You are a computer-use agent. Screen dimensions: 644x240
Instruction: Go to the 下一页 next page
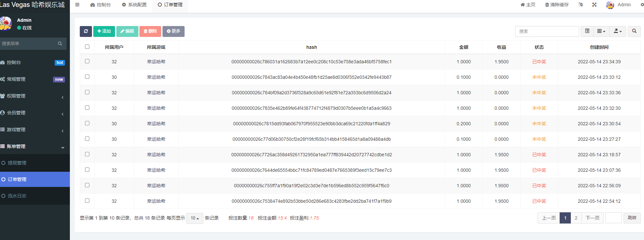click(x=592, y=218)
